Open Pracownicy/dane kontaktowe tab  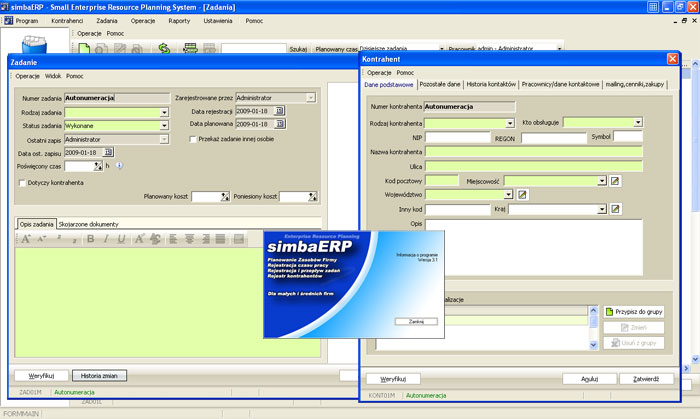(x=560, y=84)
